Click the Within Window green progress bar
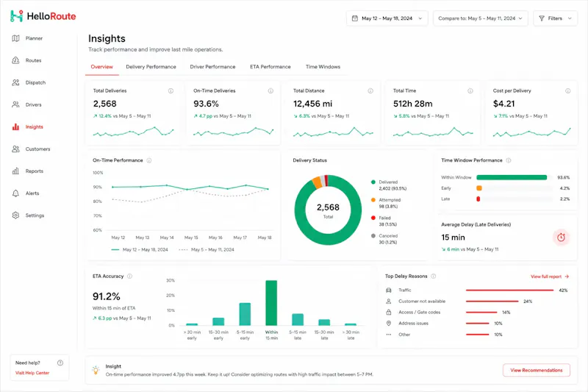Viewport: 588px width, 392px height. [x=512, y=177]
